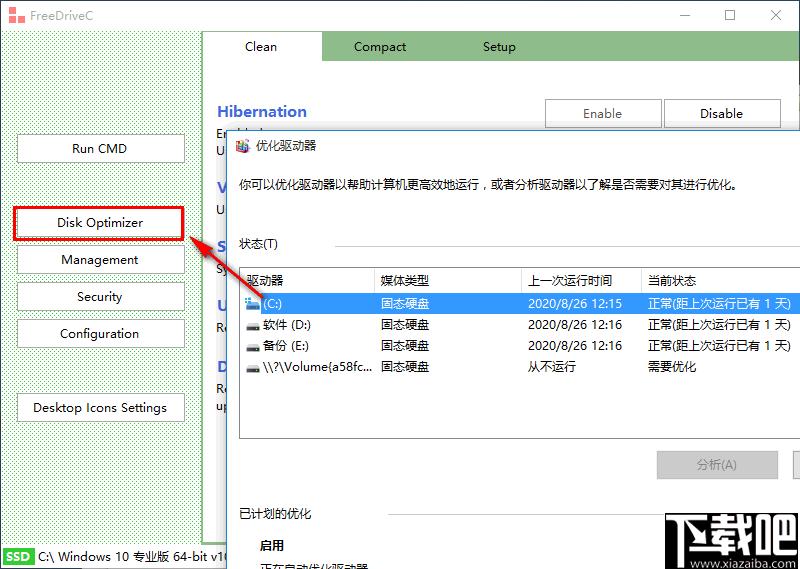The image size is (800, 569).
Task: Enable Hibernation
Action: click(x=603, y=113)
